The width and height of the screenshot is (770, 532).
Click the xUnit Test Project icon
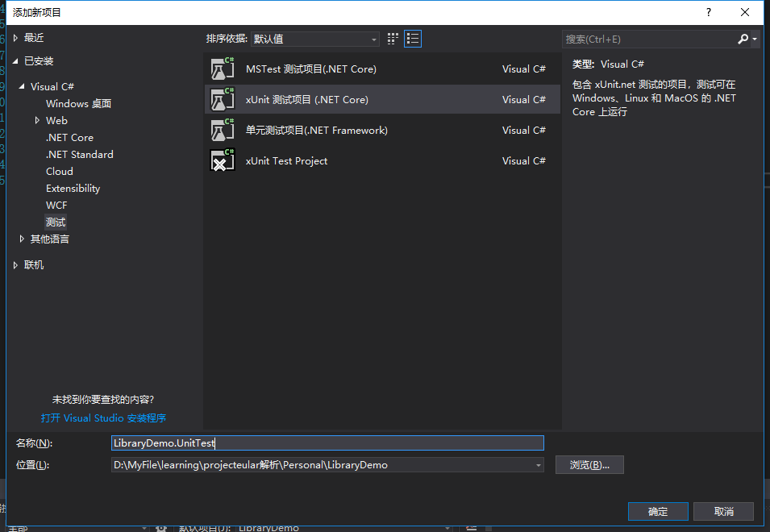tap(223, 160)
